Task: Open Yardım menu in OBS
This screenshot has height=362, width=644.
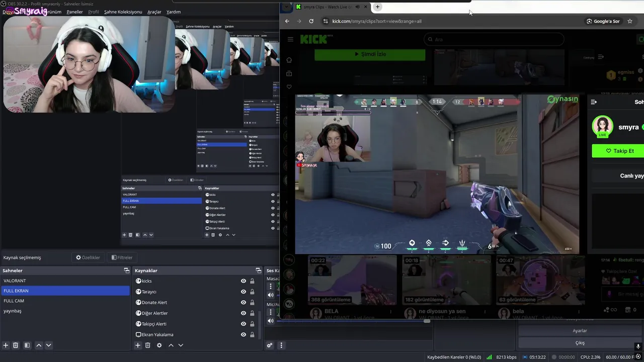Action: pos(174,12)
